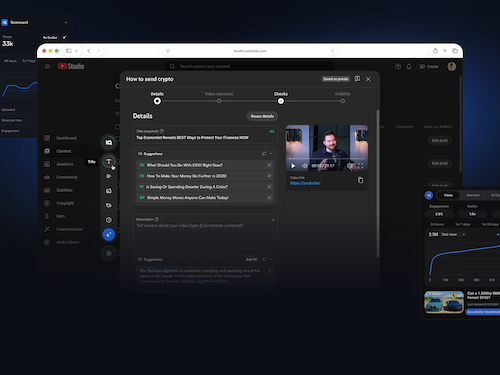The image size is (500, 375).
Task: Open Analytics in Studio sidebar
Action: [65, 164]
